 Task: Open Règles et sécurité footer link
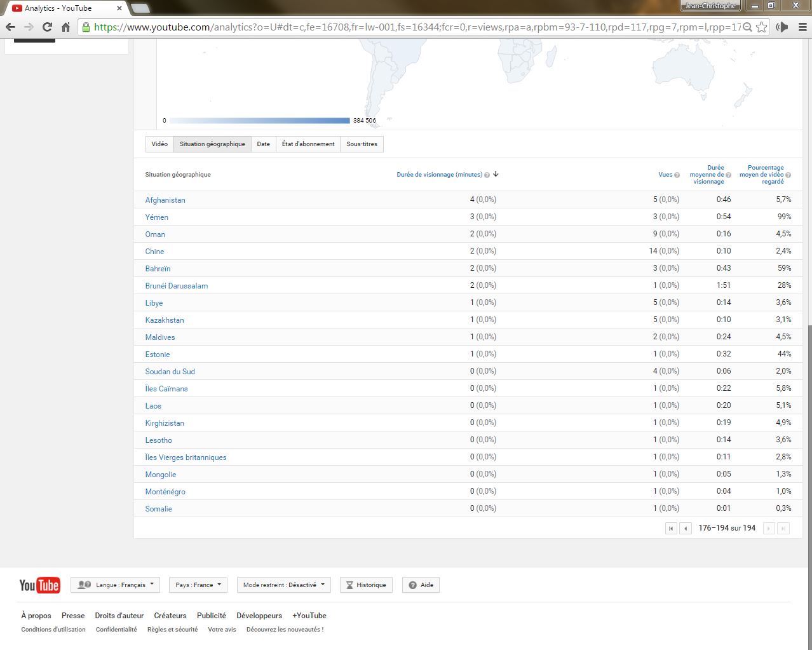tap(172, 630)
